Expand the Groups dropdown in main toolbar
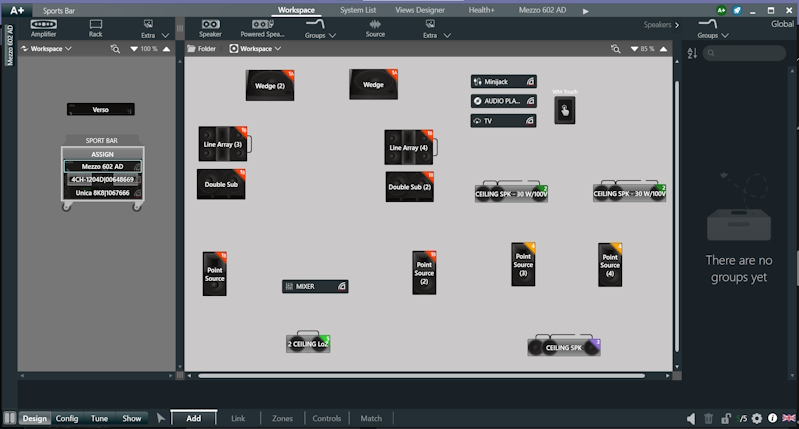The height and width of the screenshot is (429, 799). (x=320, y=28)
